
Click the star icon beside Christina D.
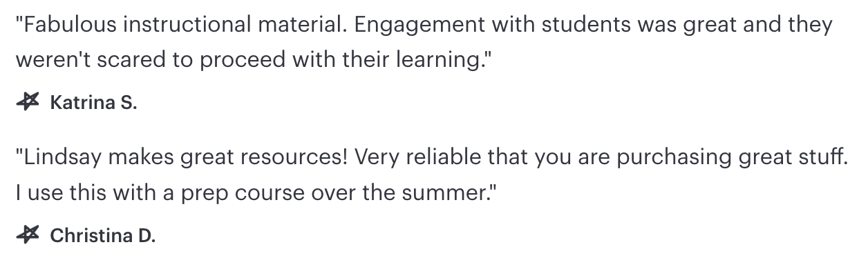(x=28, y=236)
